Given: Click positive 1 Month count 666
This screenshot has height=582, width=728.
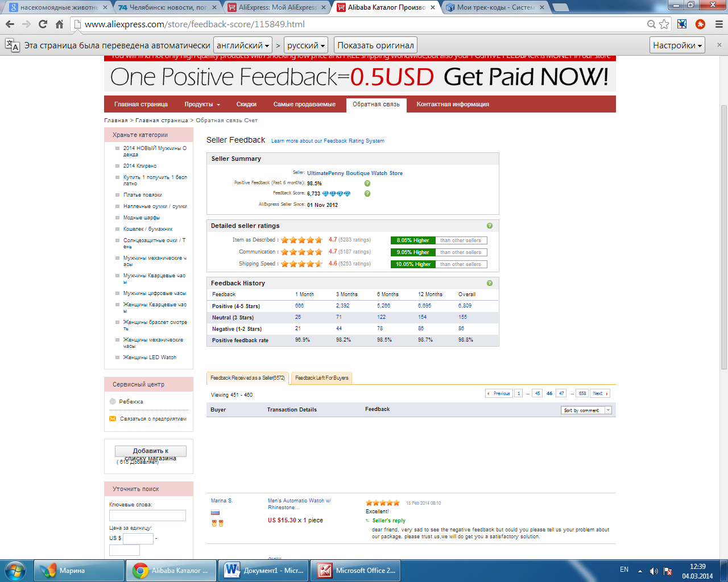Looking at the screenshot, I should 299,306.
